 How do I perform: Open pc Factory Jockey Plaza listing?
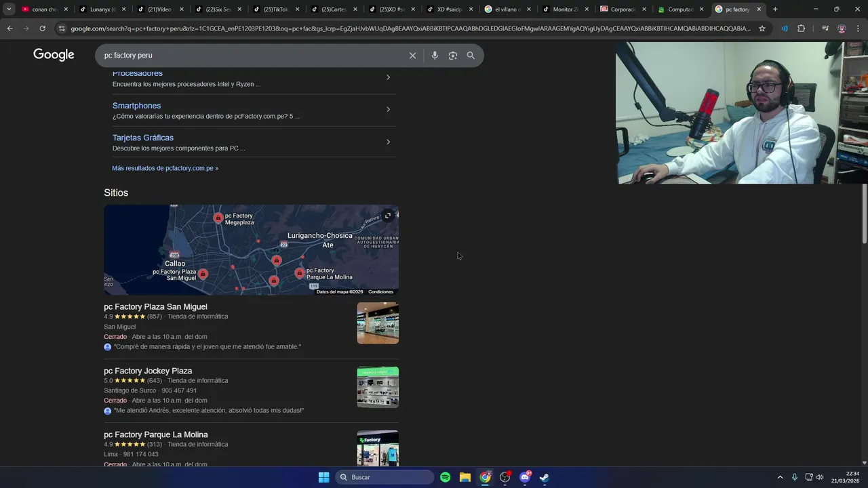pos(148,371)
